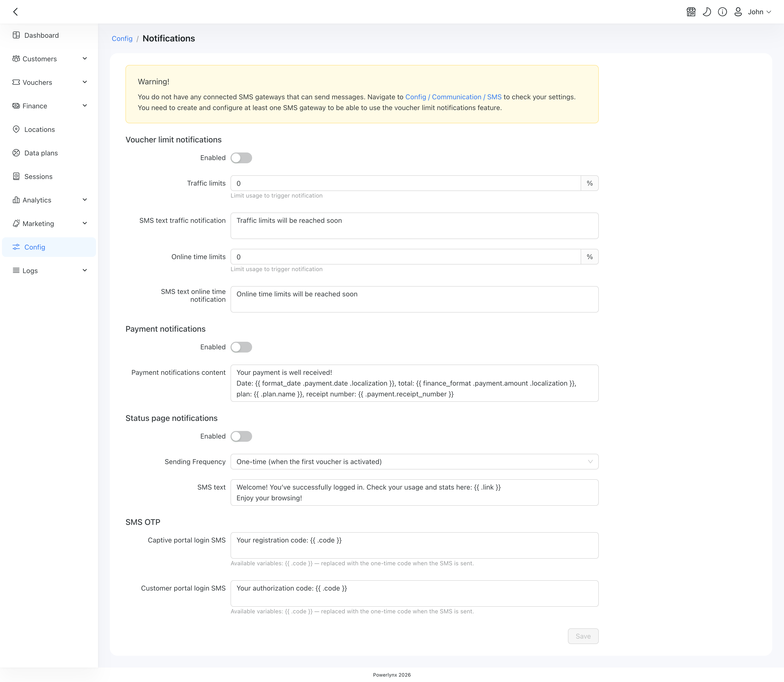The width and height of the screenshot is (784, 682).
Task: Click the Finance money icon
Action: point(16,106)
